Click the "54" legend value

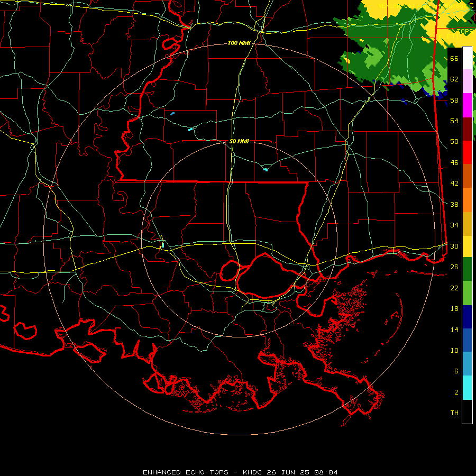point(454,121)
